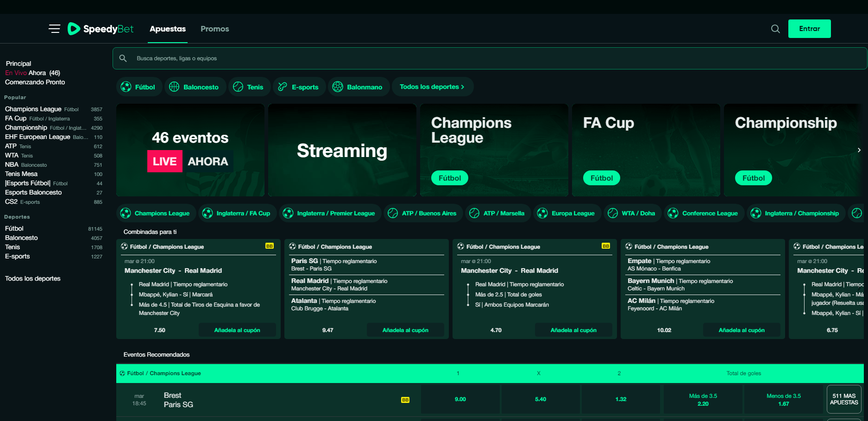Advance the banner carousel with right arrow
868x421 pixels.
pos(859,150)
